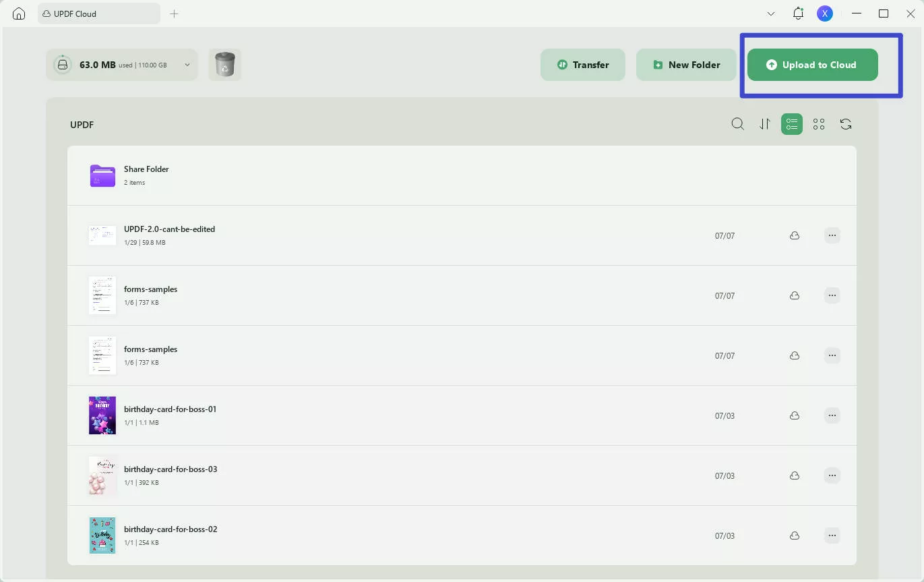
Task: Open the recycle bin trash icon
Action: [224, 65]
